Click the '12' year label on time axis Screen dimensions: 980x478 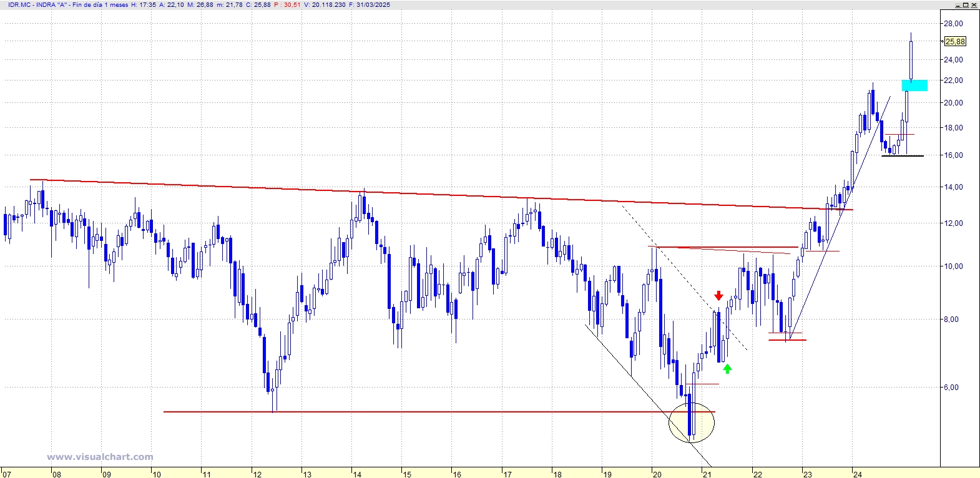[x=257, y=474]
